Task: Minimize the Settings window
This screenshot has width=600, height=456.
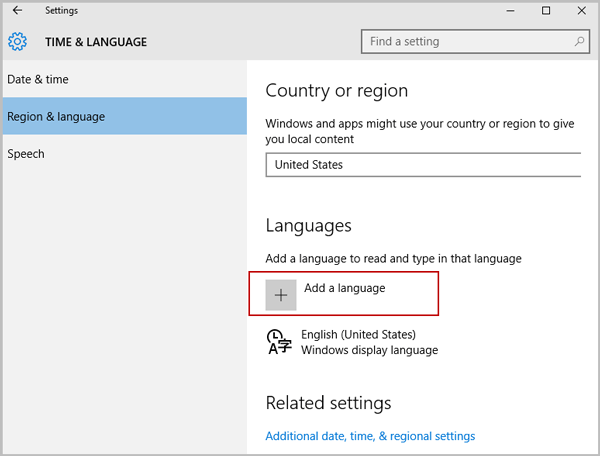Action: tap(510, 11)
